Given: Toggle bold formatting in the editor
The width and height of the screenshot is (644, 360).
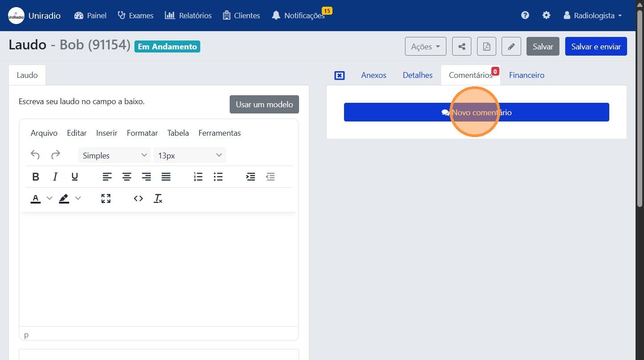Looking at the screenshot, I should pos(36,177).
